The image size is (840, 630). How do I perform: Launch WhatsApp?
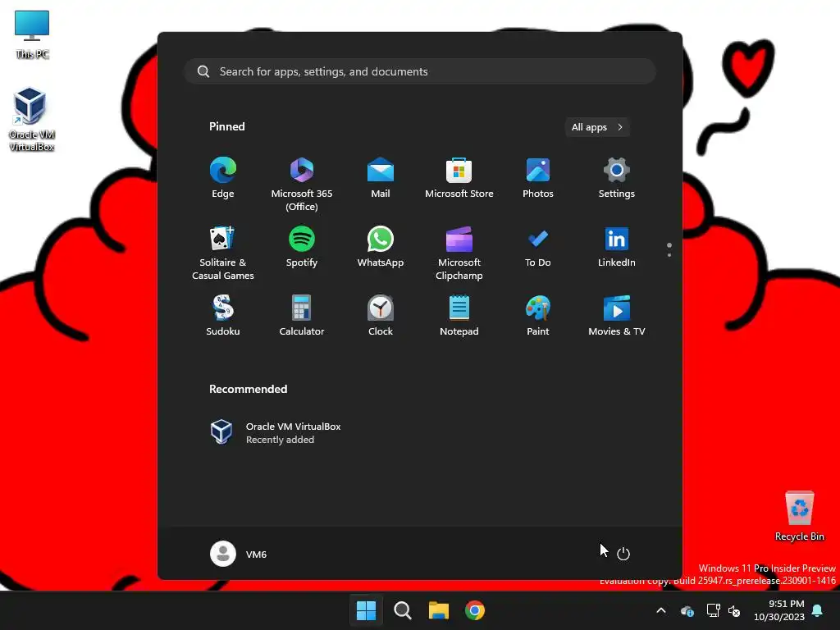(x=381, y=248)
